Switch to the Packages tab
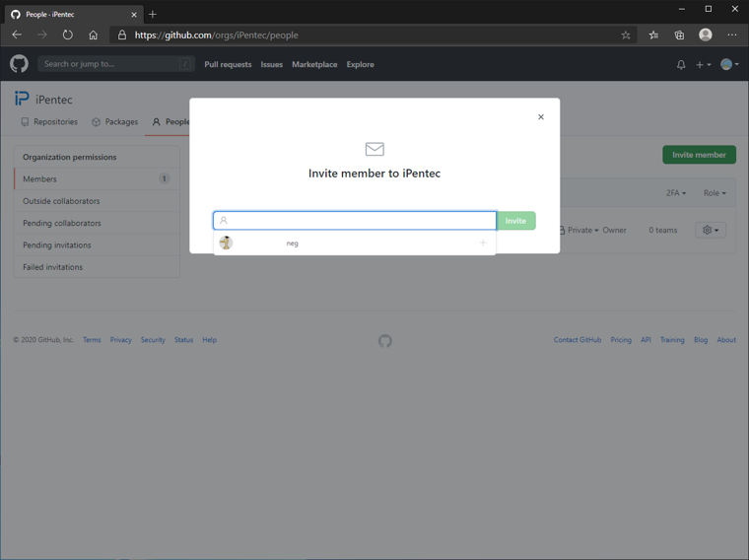 coord(114,122)
